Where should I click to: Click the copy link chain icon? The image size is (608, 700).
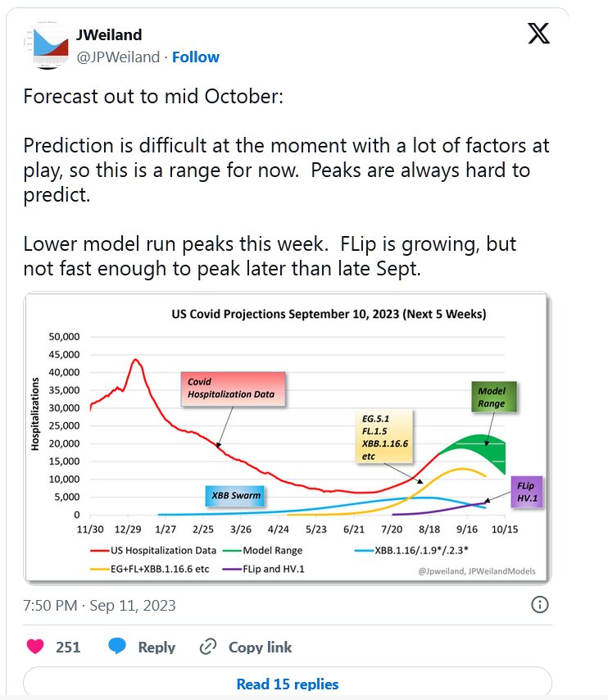click(209, 647)
